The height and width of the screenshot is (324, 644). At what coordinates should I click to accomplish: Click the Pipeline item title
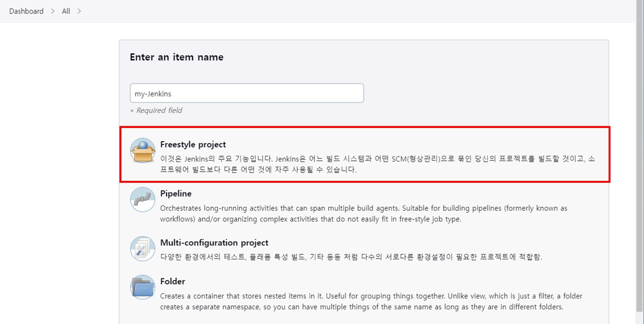(176, 193)
